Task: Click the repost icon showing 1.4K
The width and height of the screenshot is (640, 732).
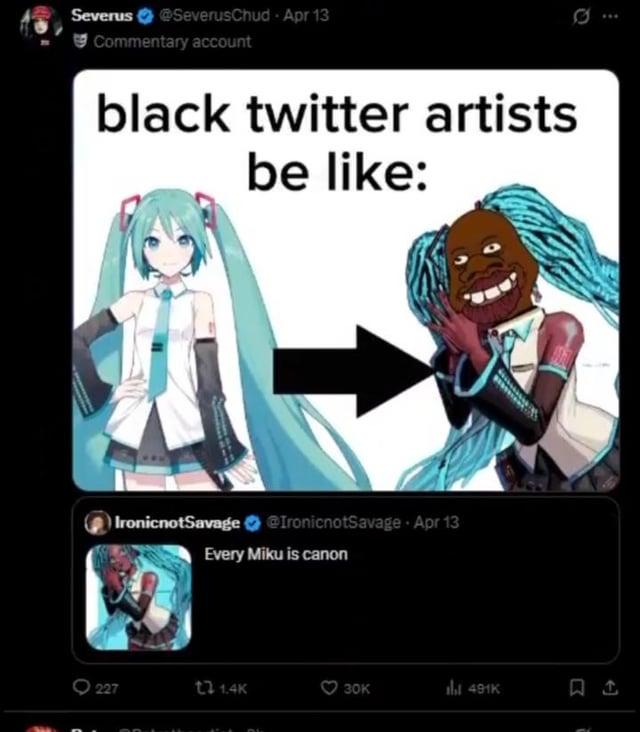Action: click(x=204, y=688)
